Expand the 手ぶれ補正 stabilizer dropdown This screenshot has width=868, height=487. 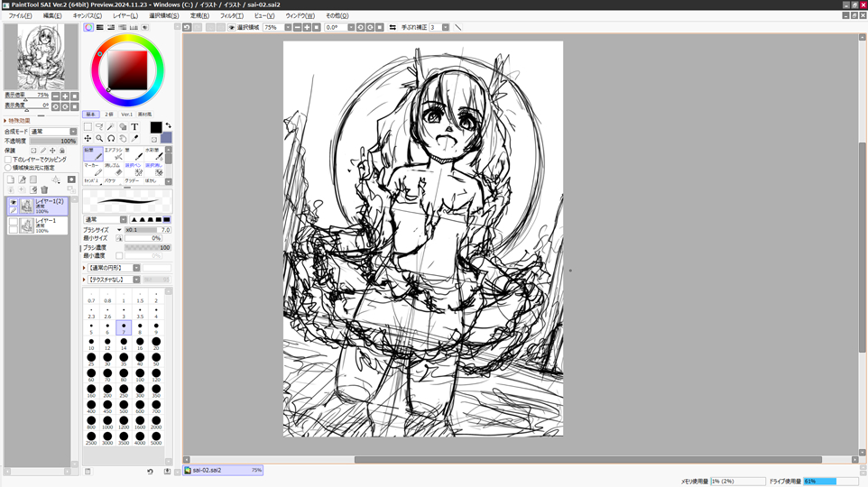446,28
